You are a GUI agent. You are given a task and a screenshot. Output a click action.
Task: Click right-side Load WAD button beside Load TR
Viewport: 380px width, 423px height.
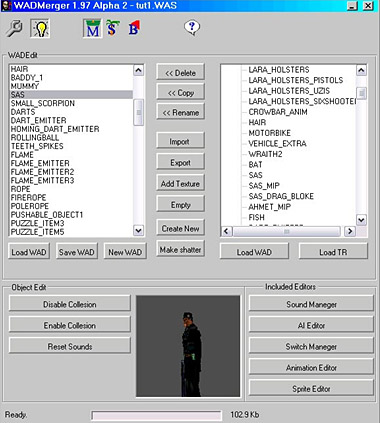254,252
